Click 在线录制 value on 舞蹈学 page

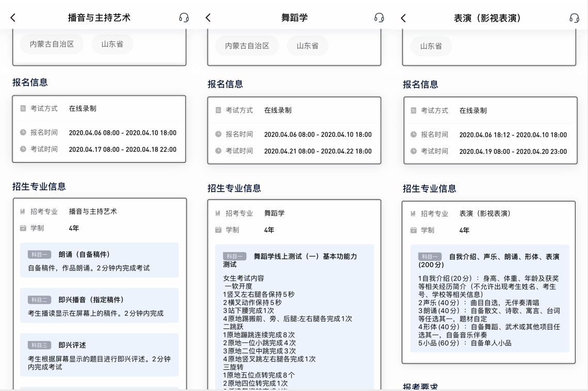(278, 111)
